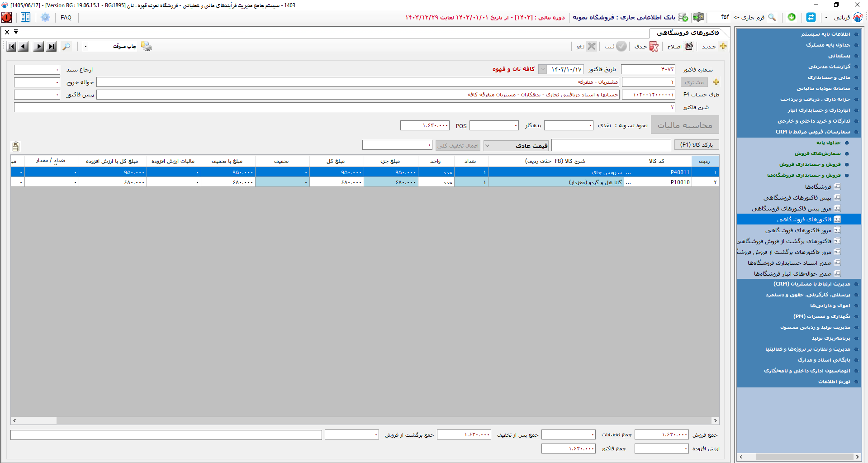Viewport: 868px width, 463px height.
Task: Click the safe vault icon in header
Action: (698, 17)
